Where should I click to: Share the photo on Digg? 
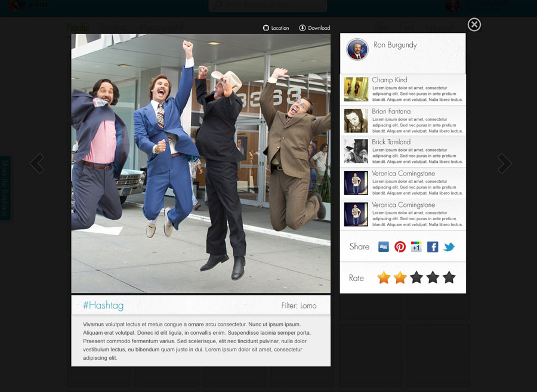(383, 246)
